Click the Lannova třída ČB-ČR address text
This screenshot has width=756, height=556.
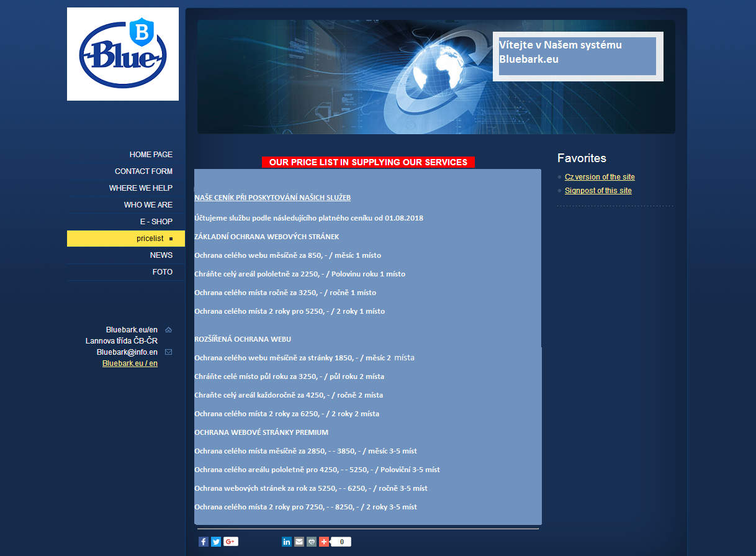click(x=122, y=341)
